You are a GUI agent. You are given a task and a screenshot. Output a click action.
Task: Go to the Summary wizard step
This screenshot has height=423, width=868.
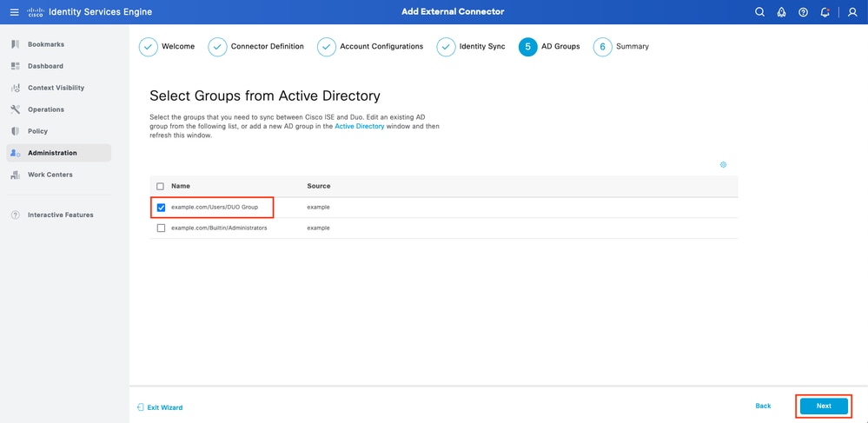point(633,47)
